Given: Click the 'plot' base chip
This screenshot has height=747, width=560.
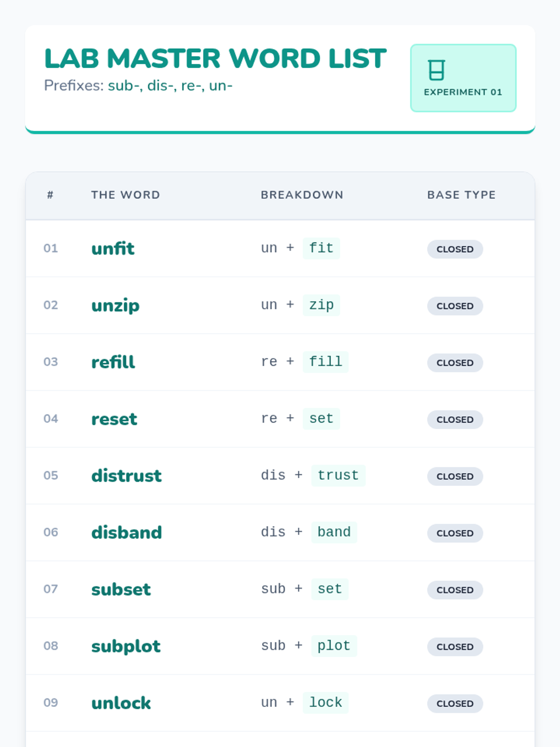Looking at the screenshot, I should click(334, 646).
